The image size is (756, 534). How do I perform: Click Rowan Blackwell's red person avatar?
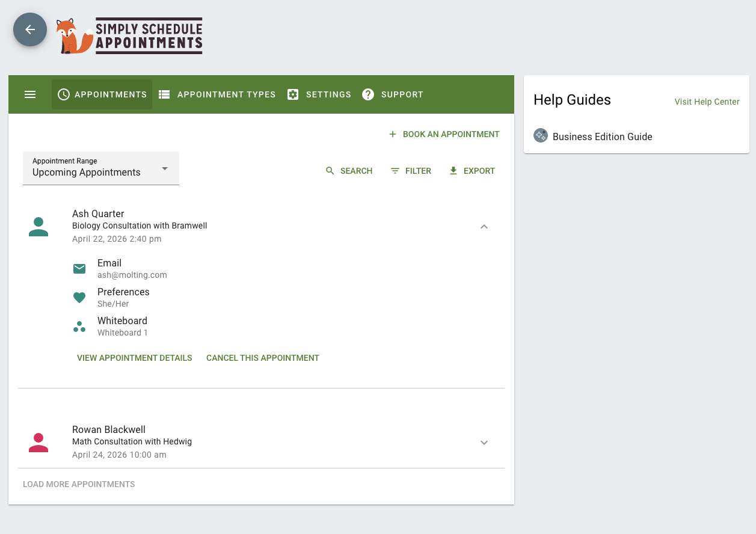coord(38,443)
